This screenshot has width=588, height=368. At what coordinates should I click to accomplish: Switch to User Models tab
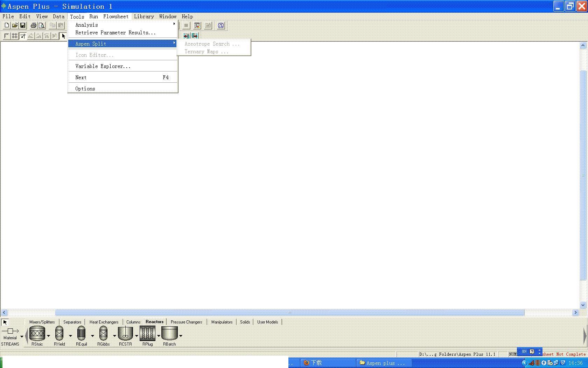[x=268, y=322]
